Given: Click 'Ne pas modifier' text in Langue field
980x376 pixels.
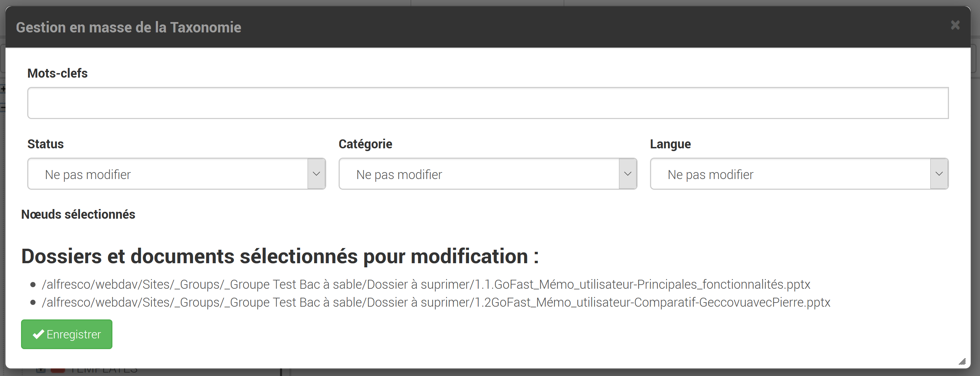Looking at the screenshot, I should click(710, 175).
